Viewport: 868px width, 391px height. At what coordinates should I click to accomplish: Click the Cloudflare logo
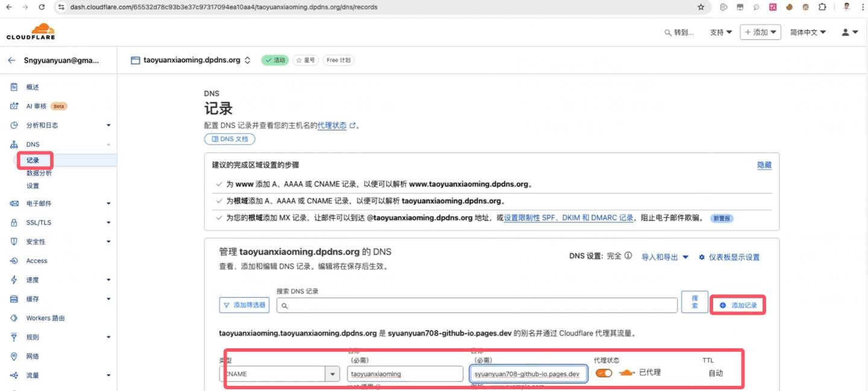(x=31, y=32)
